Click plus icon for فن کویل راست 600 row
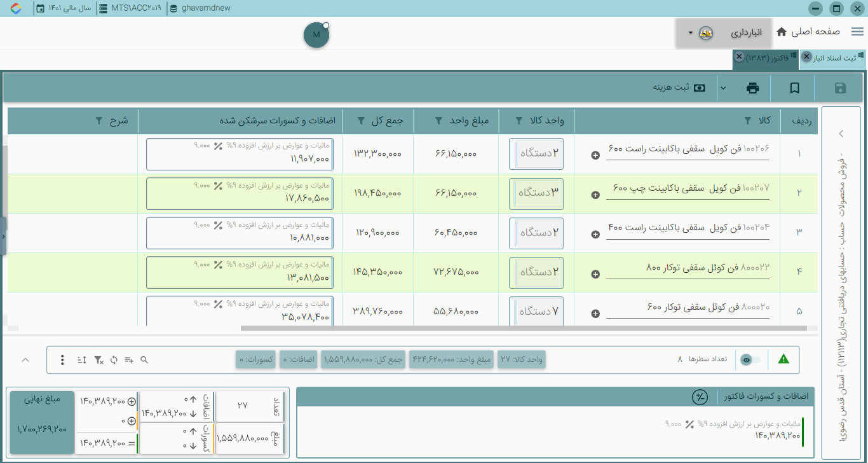This screenshot has width=868, height=463. [595, 155]
